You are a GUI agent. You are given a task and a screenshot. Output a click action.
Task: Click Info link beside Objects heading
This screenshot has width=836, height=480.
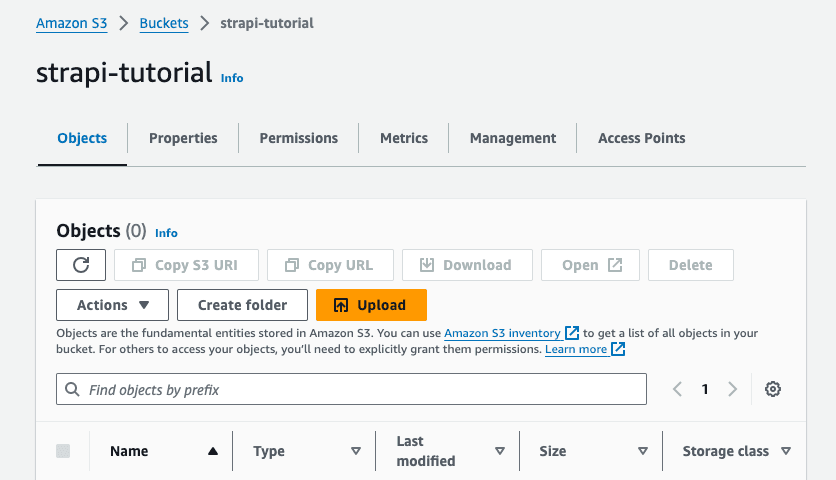coord(166,233)
